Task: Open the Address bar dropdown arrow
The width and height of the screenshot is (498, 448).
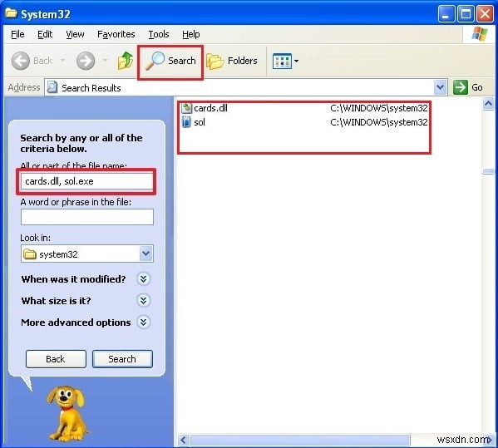Action: (x=440, y=87)
